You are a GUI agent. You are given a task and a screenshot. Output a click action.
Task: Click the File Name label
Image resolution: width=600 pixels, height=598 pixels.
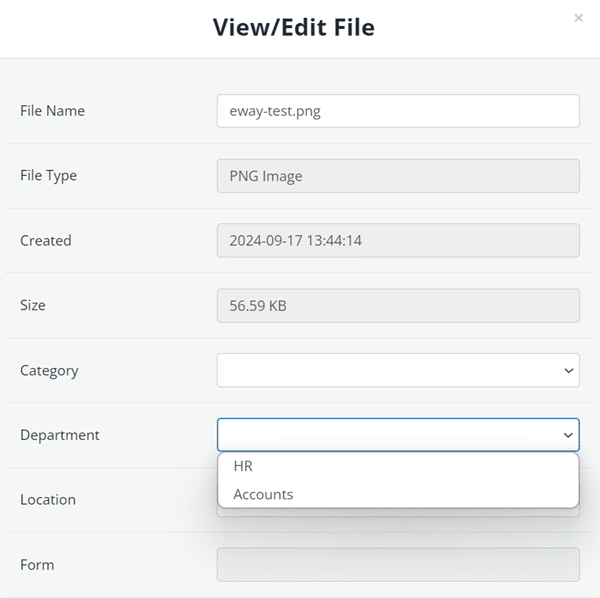52,111
